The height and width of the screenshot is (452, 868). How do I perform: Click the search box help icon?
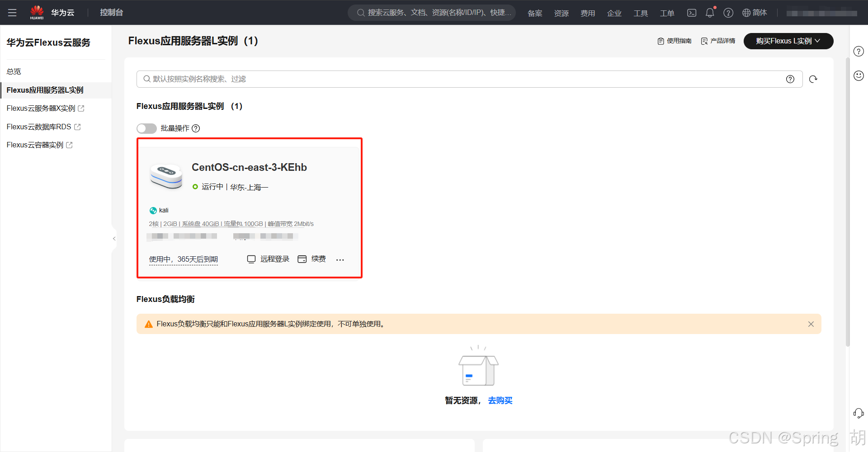(x=790, y=79)
